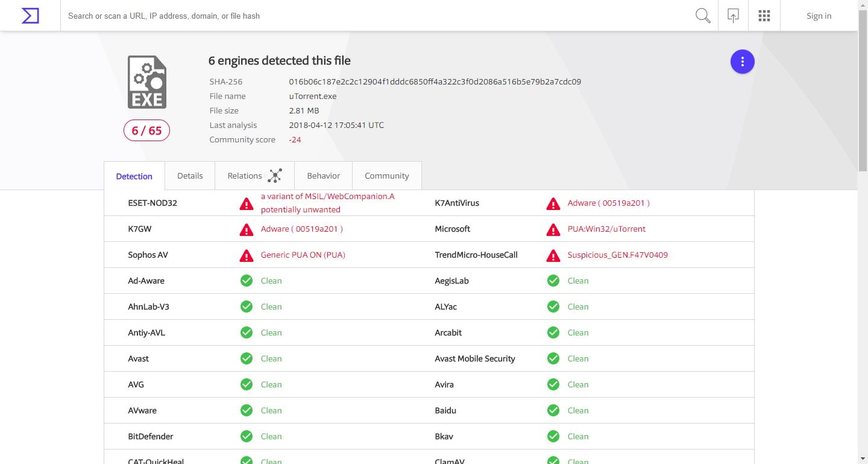Click the VirusTotal sigma logo

(x=30, y=16)
